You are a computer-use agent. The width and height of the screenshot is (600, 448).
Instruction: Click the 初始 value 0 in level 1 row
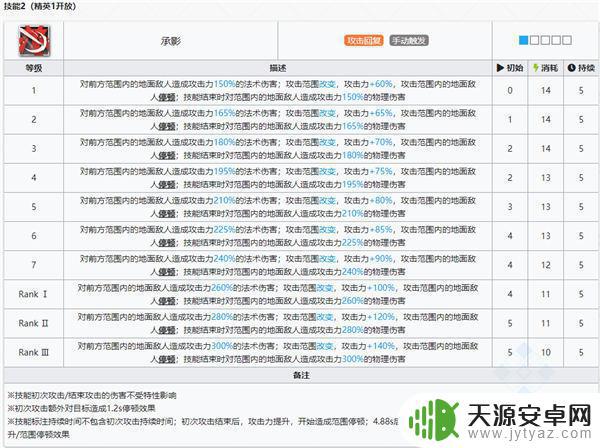coord(510,91)
